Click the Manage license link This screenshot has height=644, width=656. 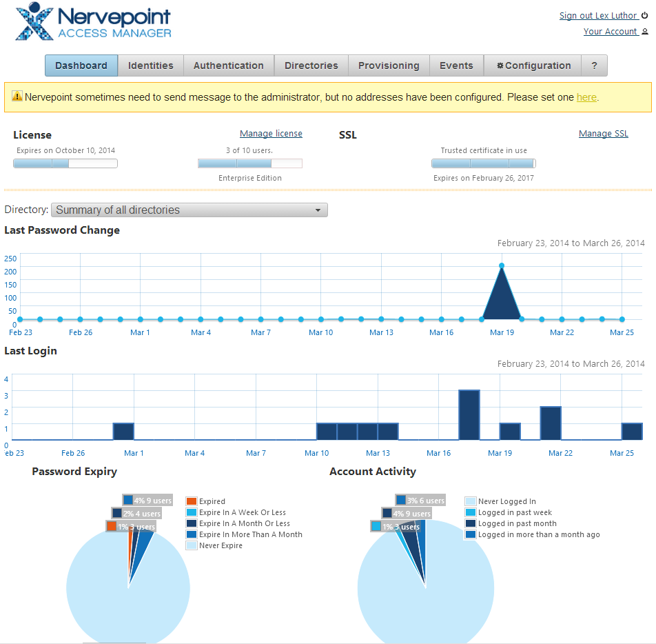click(x=271, y=133)
